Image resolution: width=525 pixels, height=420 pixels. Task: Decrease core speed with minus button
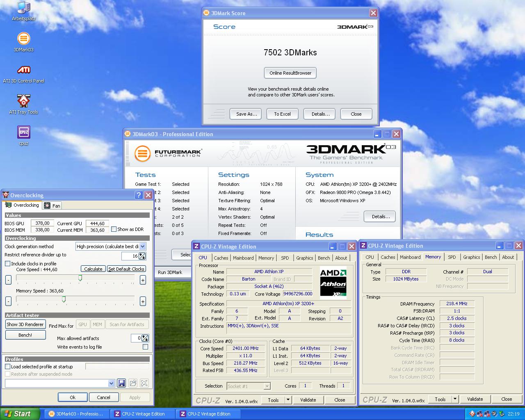8,280
